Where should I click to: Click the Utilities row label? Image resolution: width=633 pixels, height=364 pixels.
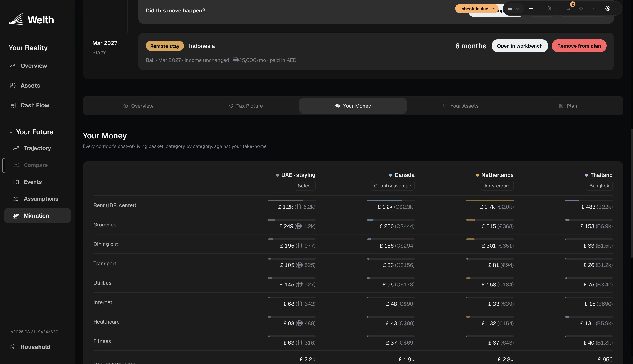coord(103,283)
